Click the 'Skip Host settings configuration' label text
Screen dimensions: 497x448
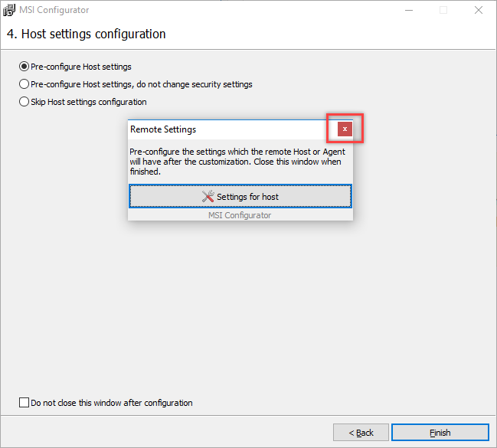pyautogui.click(x=89, y=102)
